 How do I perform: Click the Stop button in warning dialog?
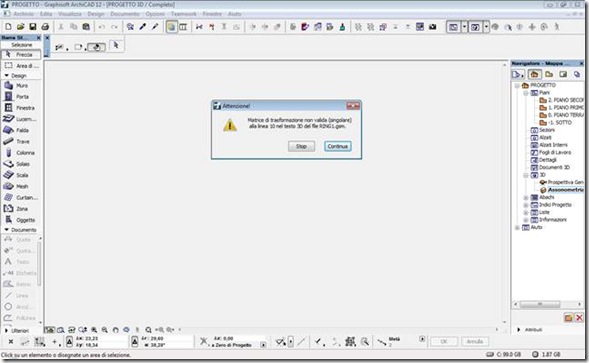(x=301, y=146)
